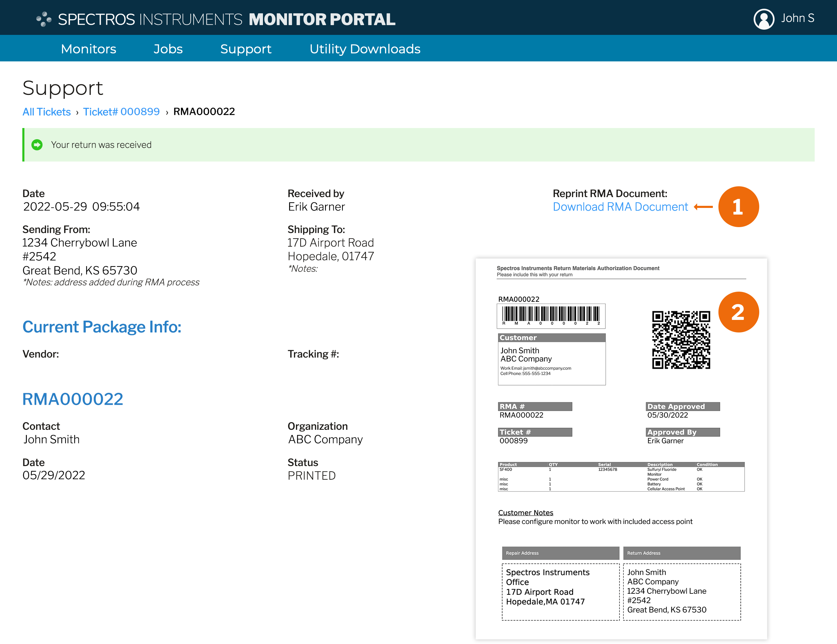Click the RMA000022 section heading

[x=73, y=399]
